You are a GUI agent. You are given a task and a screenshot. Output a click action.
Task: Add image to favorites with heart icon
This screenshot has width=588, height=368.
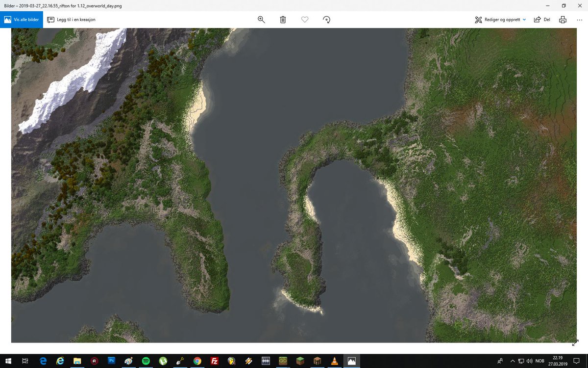pyautogui.click(x=305, y=20)
